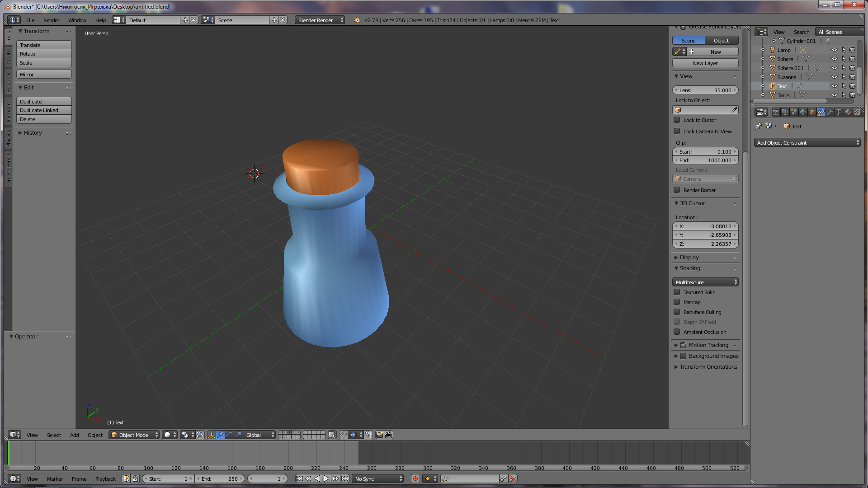Image resolution: width=868 pixels, height=488 pixels.
Task: Open the Texture properties tab
Action: (x=857, y=112)
